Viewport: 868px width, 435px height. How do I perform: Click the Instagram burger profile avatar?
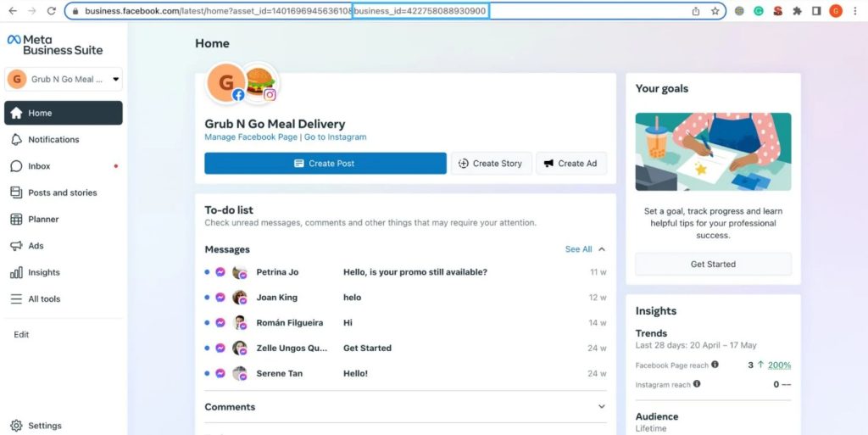tap(261, 82)
